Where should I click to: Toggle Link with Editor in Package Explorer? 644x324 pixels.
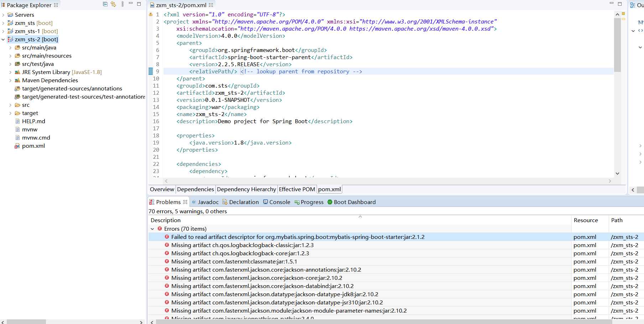113,4
